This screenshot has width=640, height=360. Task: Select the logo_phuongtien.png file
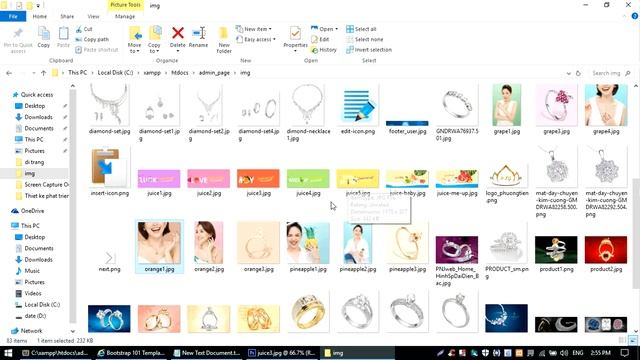pos(507,183)
